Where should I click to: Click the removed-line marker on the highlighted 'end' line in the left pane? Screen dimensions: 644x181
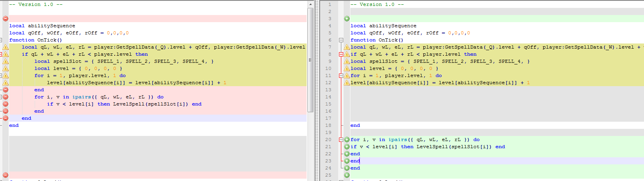(x=6, y=118)
